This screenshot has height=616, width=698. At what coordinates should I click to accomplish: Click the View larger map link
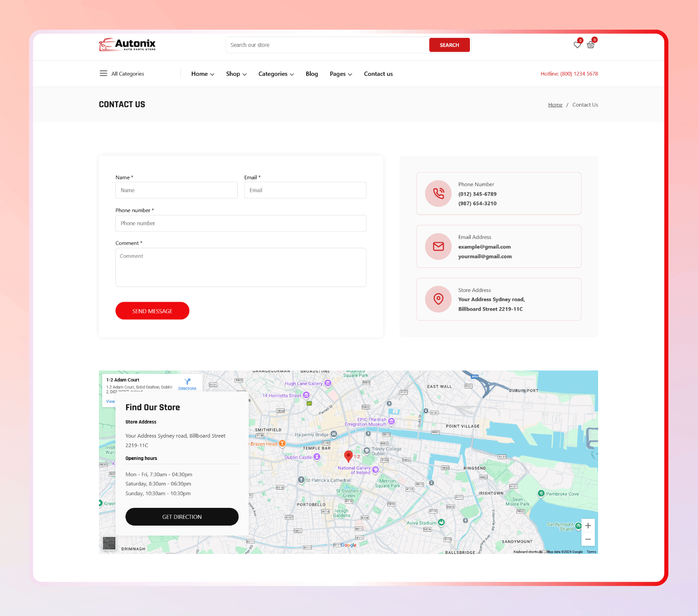111,402
